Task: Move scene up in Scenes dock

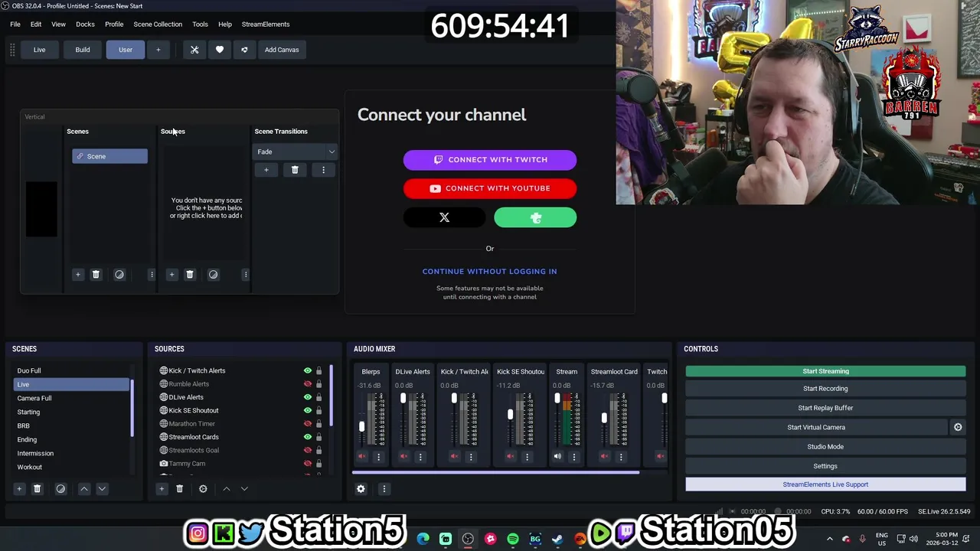Action: 84,488
